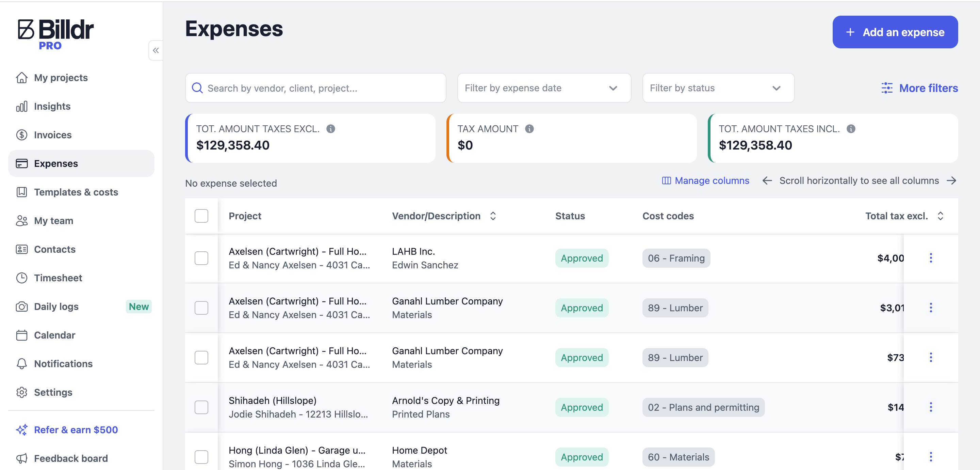Viewport: 980px width, 470px height.
Task: Click the camera icon beside Daily logs
Action: point(22,307)
